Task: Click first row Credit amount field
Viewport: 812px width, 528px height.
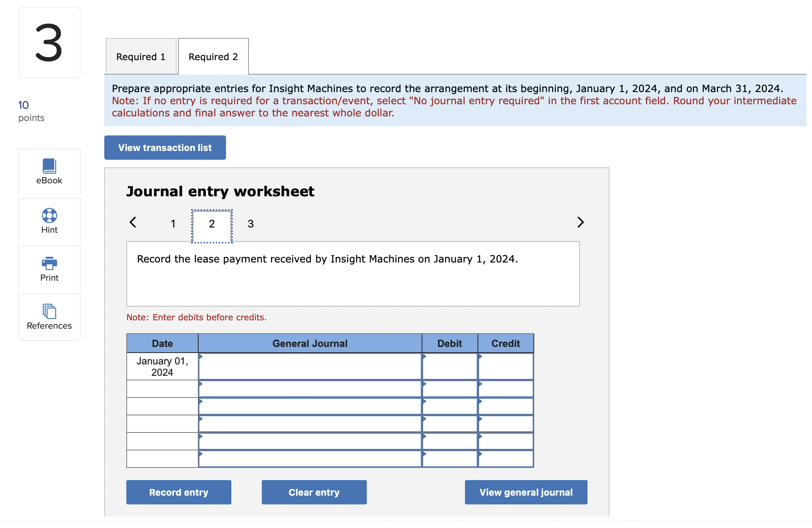Action: [x=506, y=366]
